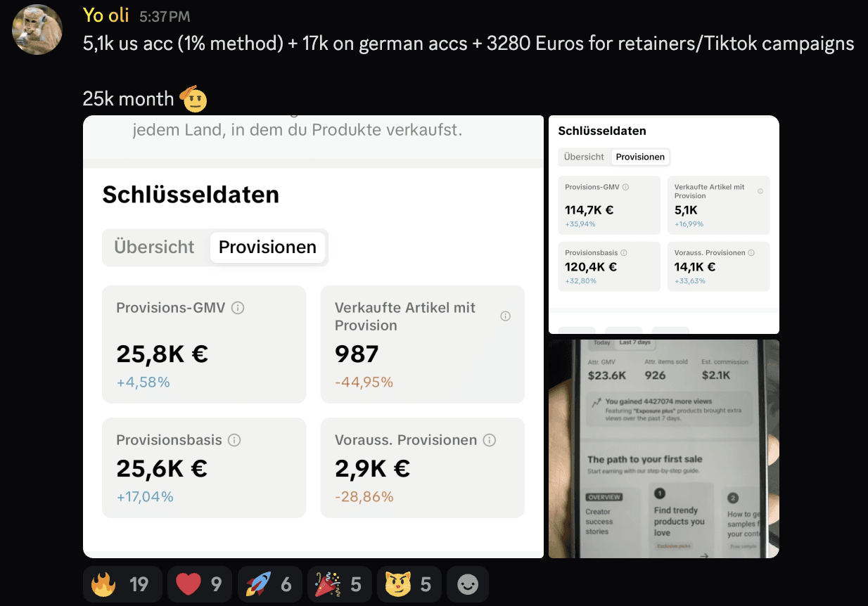Click the Übersicht tab in small top-right image
Image resolution: width=868 pixels, height=606 pixels.
[x=584, y=157]
